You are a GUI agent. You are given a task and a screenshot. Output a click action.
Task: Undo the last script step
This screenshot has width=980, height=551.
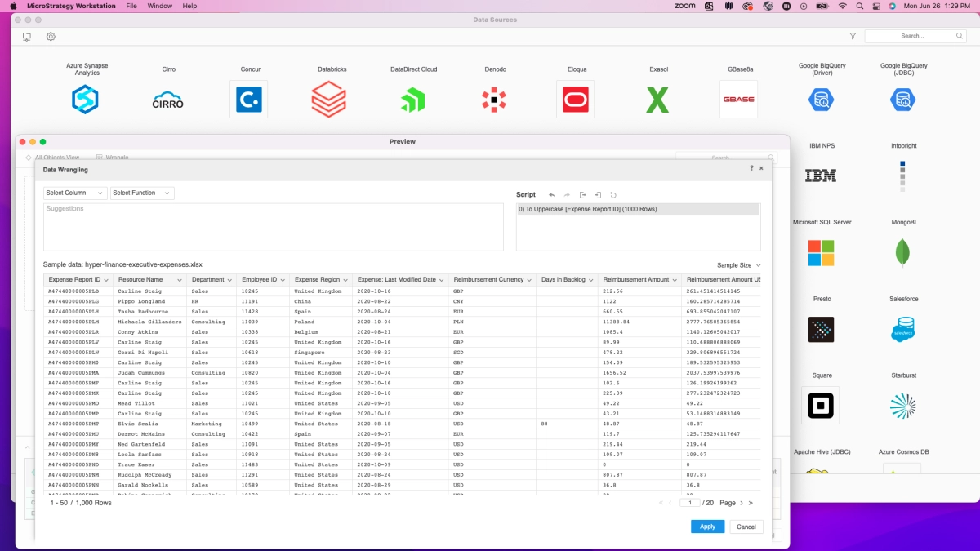click(552, 195)
